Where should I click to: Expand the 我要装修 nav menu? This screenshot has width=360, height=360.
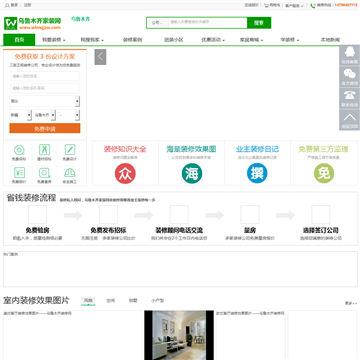[x=54, y=40]
